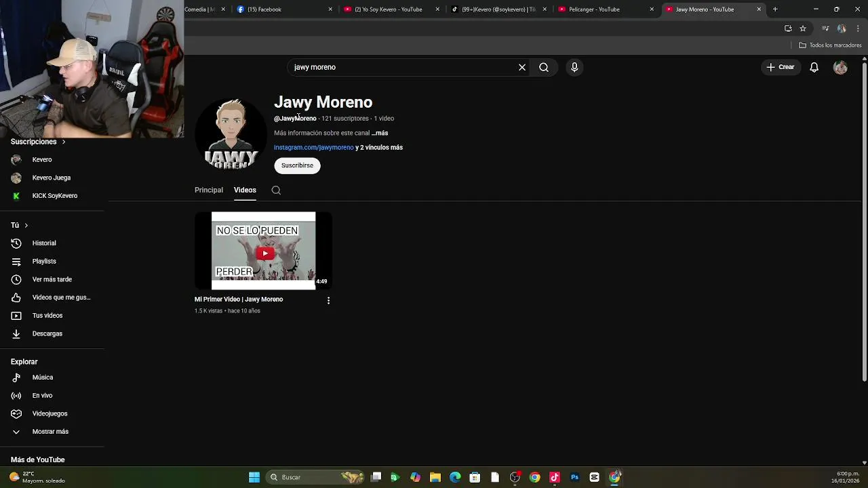868x488 pixels.
Task: Click the Suscribirse button
Action: coord(297,165)
